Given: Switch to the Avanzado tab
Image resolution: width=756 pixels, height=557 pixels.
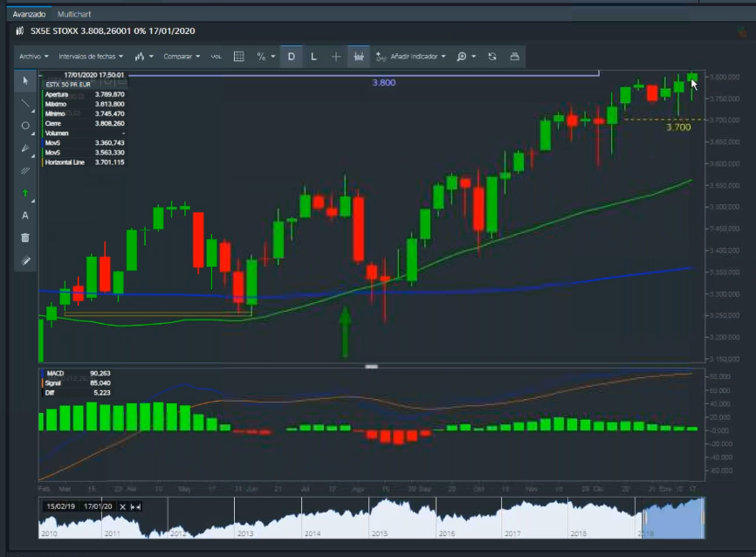Looking at the screenshot, I should 29,14.
